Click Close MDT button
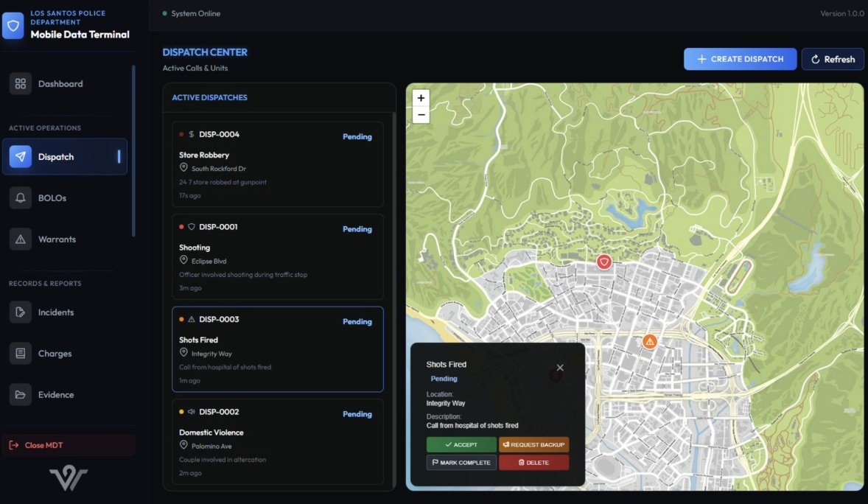The width and height of the screenshot is (868, 504). (69, 445)
